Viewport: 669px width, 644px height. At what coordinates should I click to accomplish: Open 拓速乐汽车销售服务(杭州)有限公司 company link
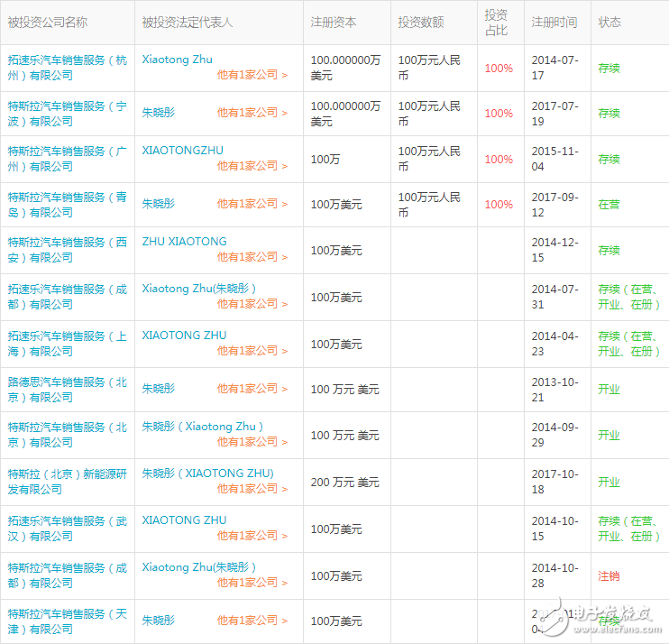(68, 68)
